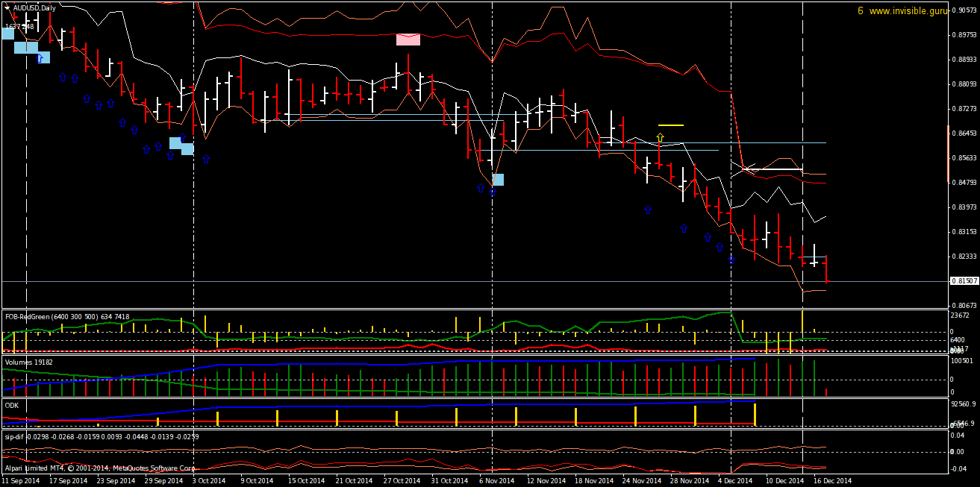Click the 17 Sep 2014 date label
The height and width of the screenshot is (487, 980).
[x=69, y=481]
